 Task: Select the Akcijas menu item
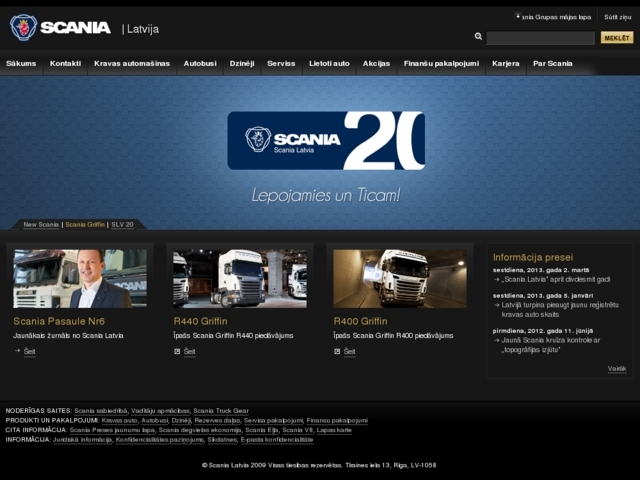coord(376,63)
